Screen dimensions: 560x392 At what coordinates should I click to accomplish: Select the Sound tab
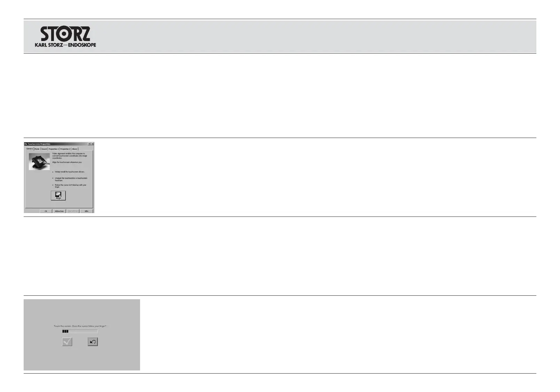44,149
